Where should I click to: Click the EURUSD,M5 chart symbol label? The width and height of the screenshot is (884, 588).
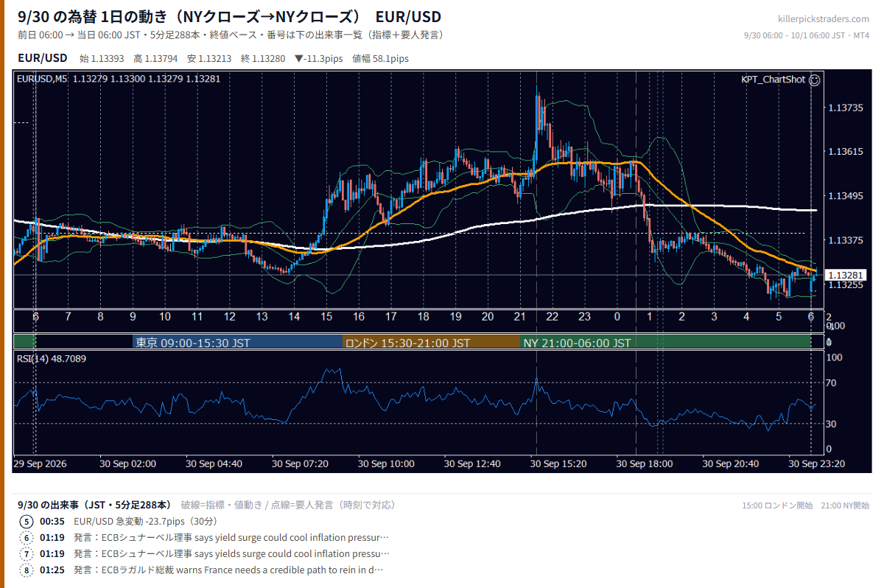click(x=41, y=79)
